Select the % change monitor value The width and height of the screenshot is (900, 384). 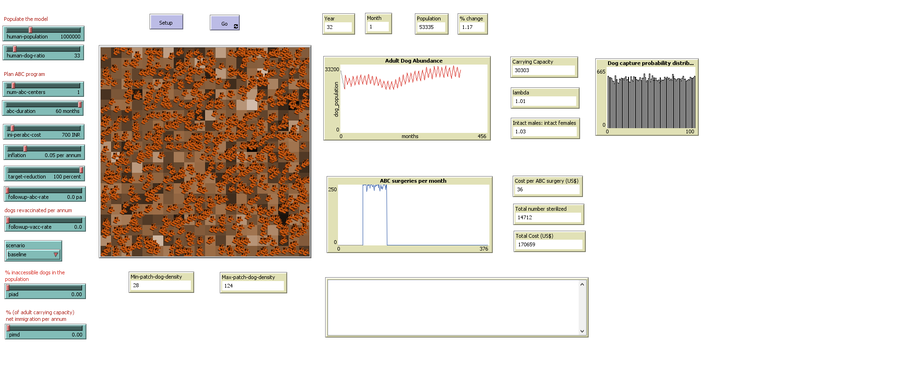(472, 27)
